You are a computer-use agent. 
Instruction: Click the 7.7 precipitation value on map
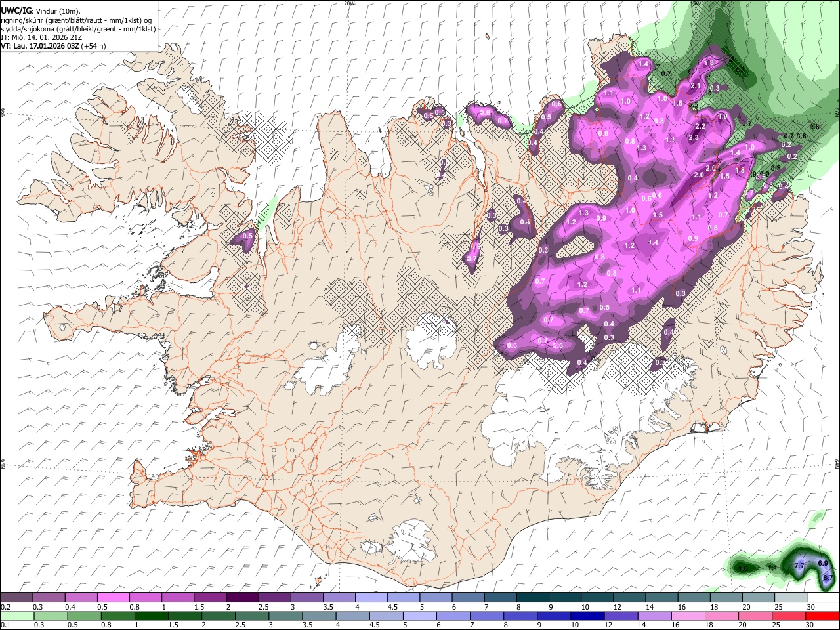point(799,566)
